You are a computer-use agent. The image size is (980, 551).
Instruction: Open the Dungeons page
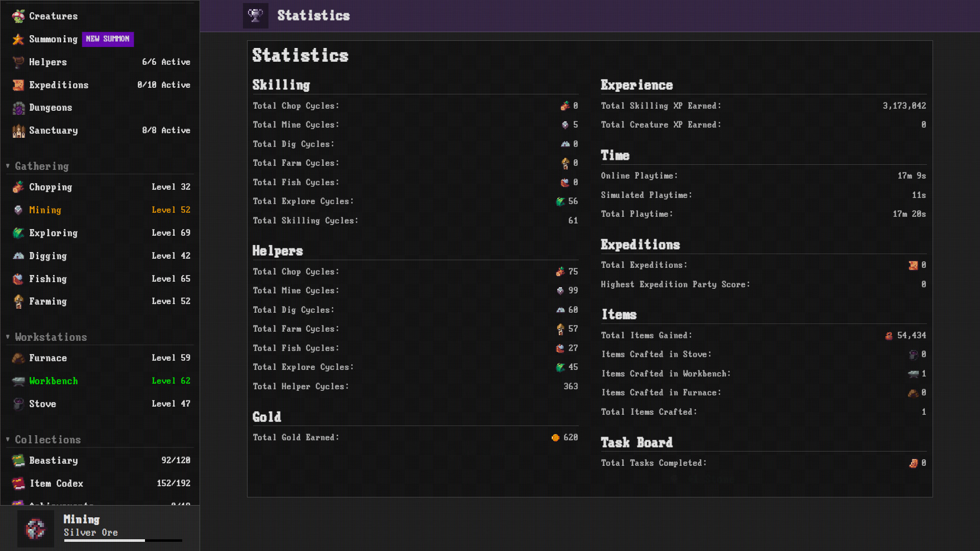point(51,108)
